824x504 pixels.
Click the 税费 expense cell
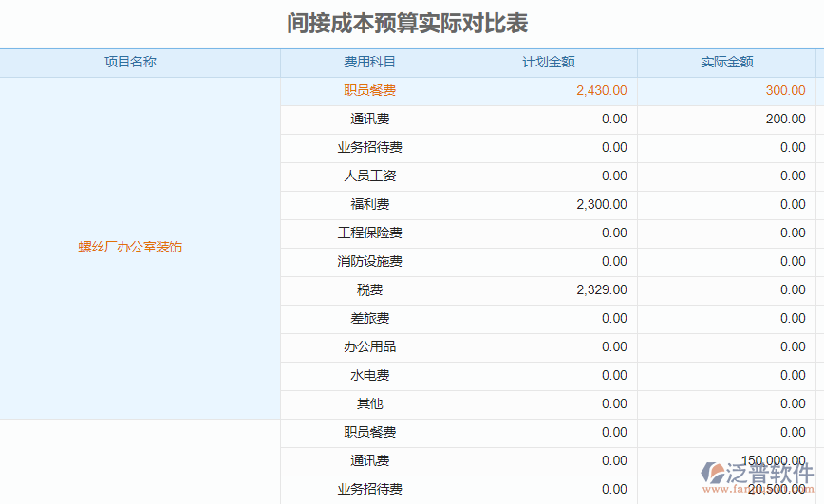point(369,290)
